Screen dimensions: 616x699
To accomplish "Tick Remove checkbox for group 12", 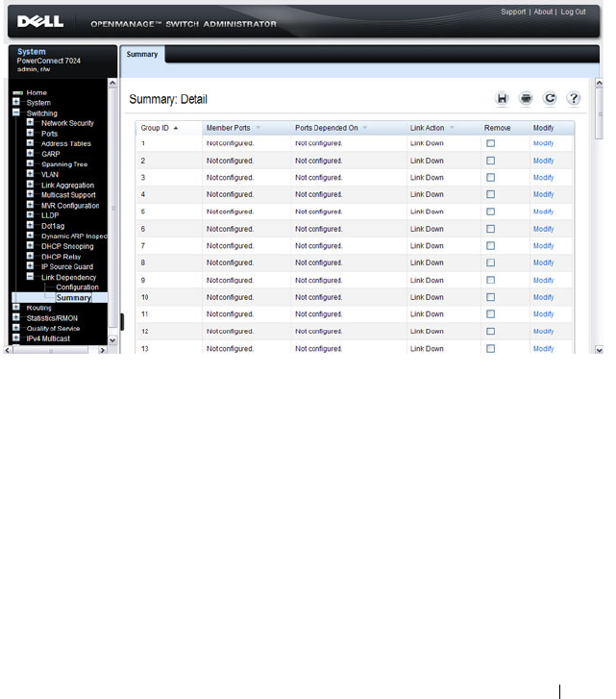I will click(490, 331).
